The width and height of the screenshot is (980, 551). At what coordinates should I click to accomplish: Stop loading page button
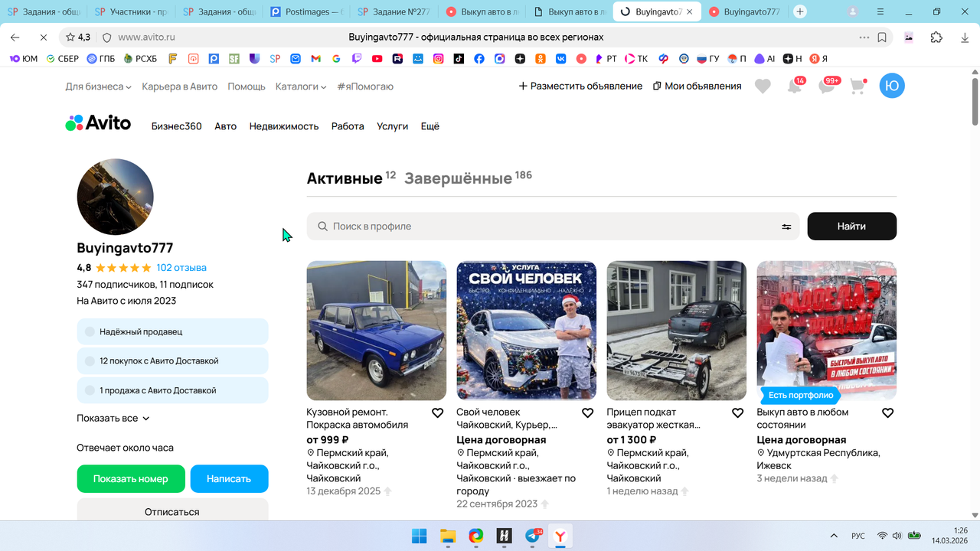click(x=43, y=37)
